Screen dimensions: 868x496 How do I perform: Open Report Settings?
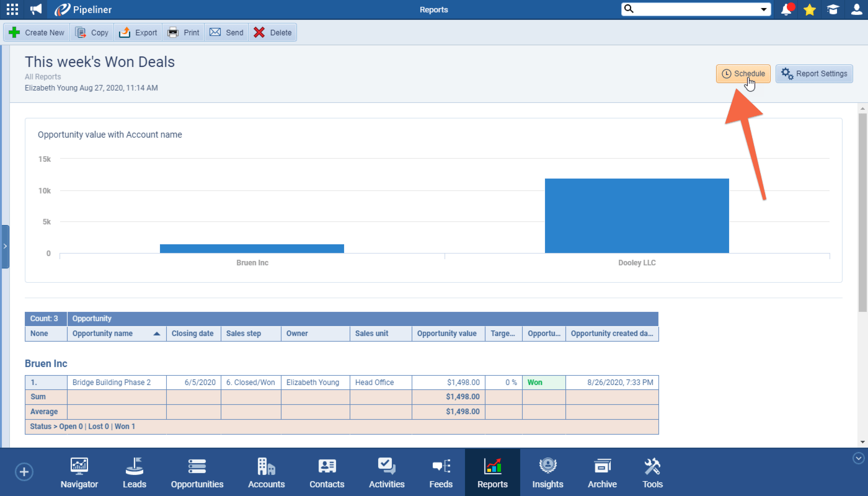tap(814, 73)
